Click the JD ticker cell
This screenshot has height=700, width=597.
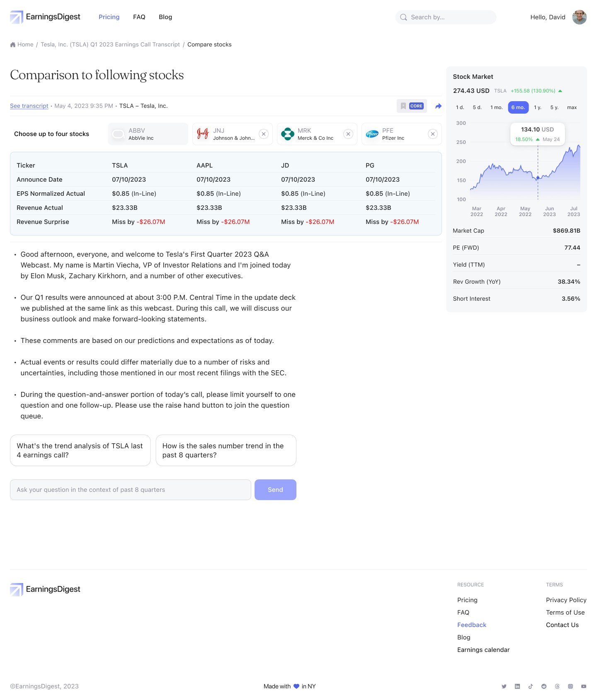[285, 165]
